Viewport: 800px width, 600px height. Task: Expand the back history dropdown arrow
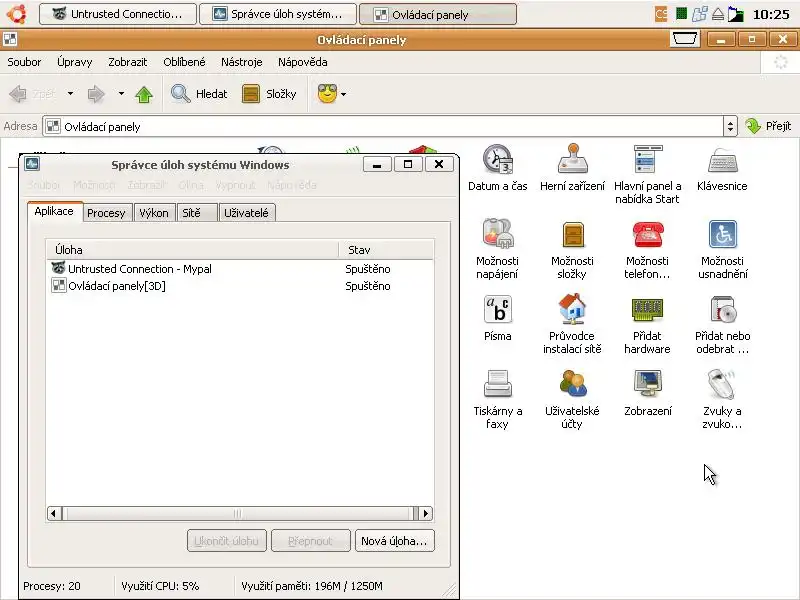(70, 93)
